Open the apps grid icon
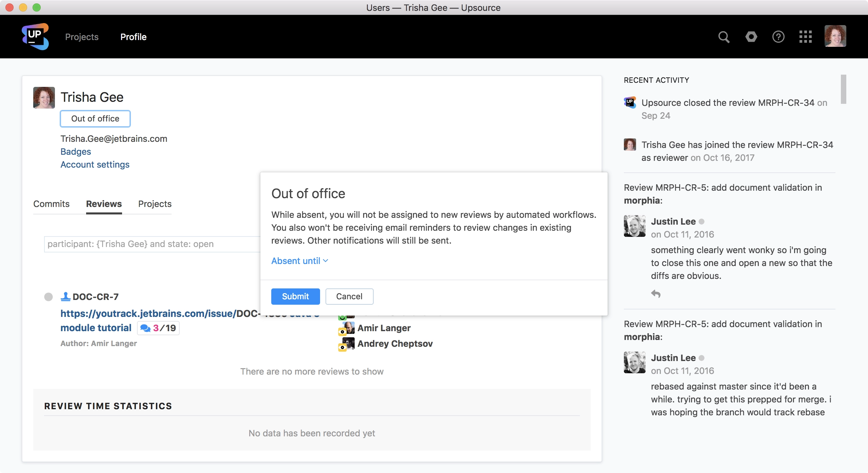This screenshot has height=473, width=868. pos(806,37)
